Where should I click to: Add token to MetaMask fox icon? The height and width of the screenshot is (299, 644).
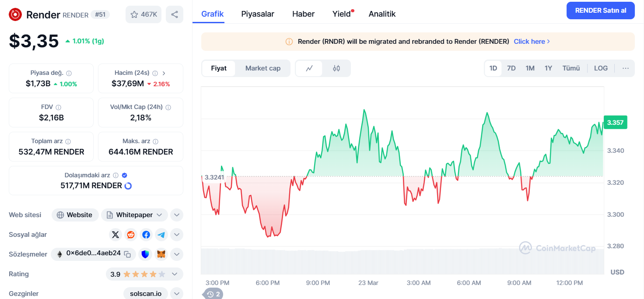[161, 254]
